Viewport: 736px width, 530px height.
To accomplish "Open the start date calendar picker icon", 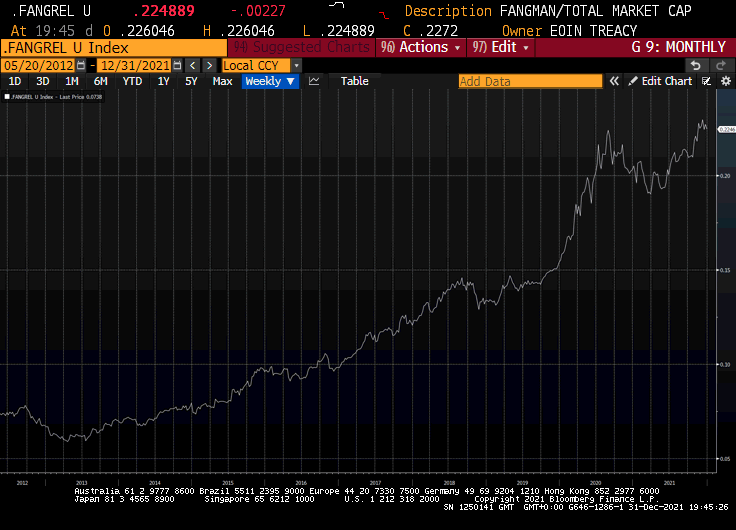I will tap(81, 65).
